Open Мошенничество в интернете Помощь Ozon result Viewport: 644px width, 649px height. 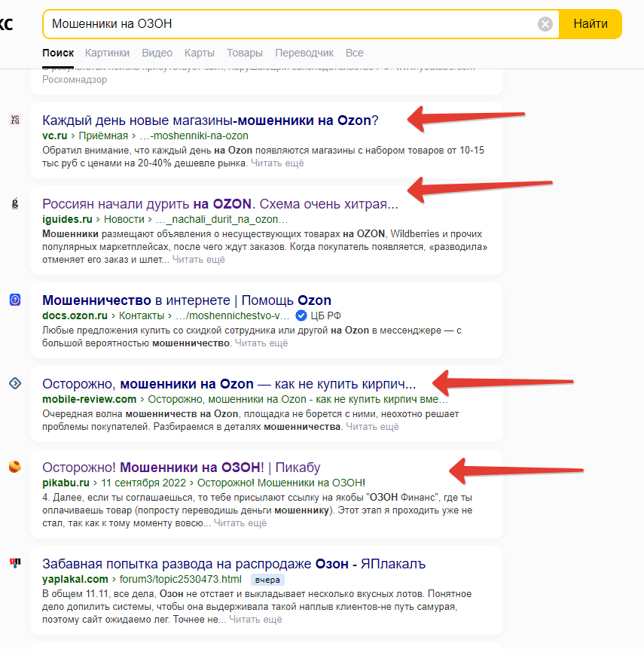[187, 300]
